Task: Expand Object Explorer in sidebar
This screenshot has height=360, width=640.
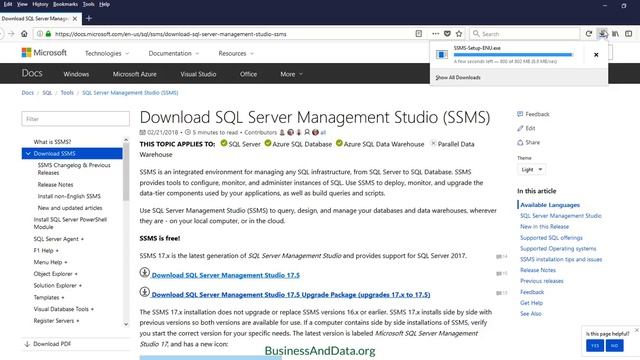Action: 56,274
